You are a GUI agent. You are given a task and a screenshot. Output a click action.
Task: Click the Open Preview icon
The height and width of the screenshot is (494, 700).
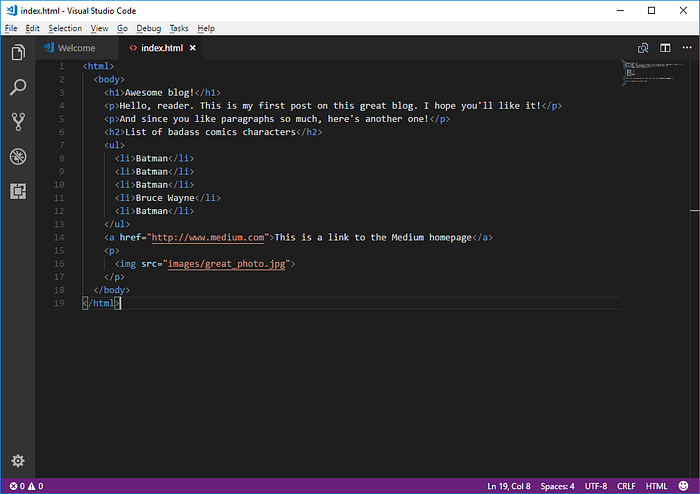tap(643, 48)
